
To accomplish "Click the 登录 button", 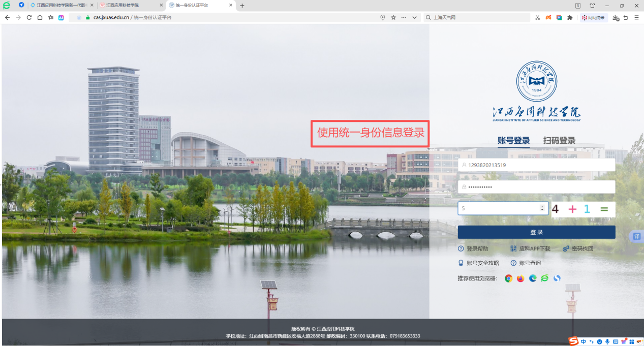I will [536, 232].
